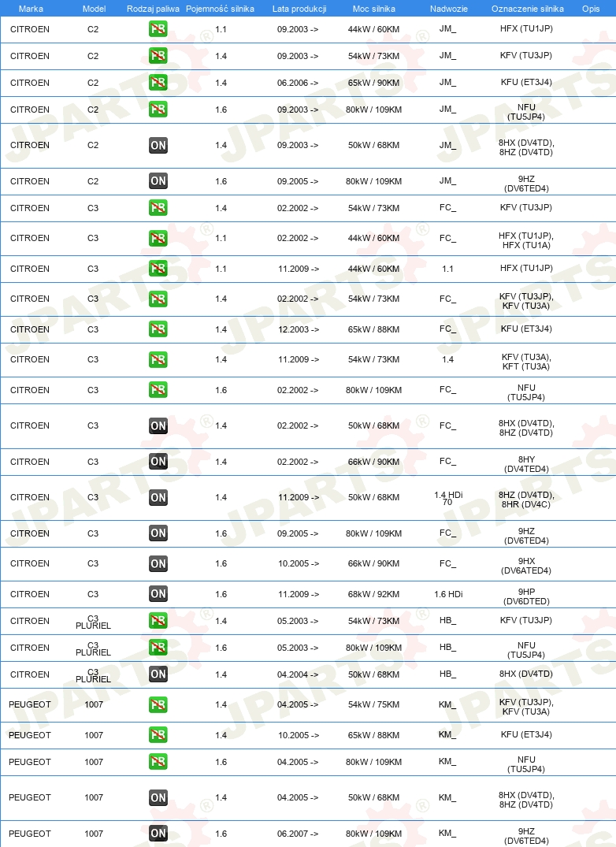Screen dimensions: 616x847
Task: Click petrol icon in C2 1.6 NFU row
Action: (158, 109)
